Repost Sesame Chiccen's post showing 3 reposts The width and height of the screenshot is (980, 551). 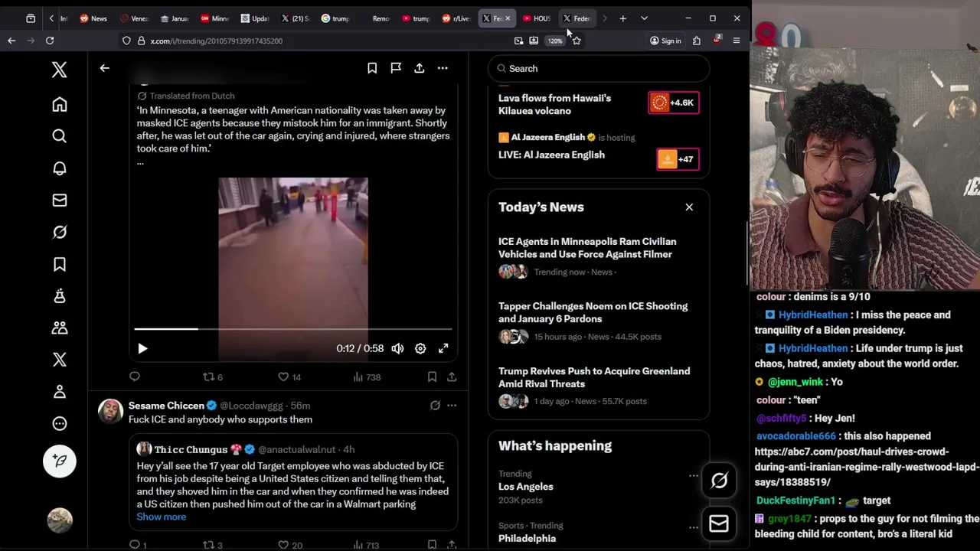tap(212, 545)
